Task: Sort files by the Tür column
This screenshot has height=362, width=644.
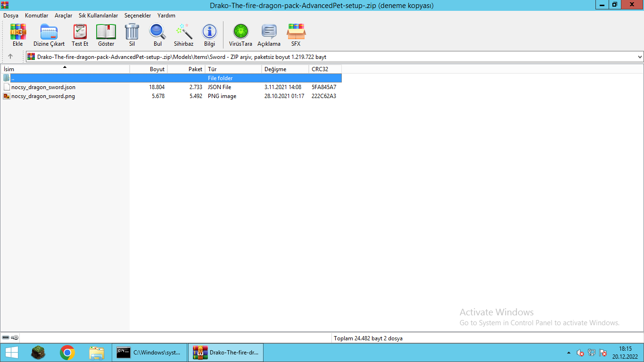Action: (233, 69)
